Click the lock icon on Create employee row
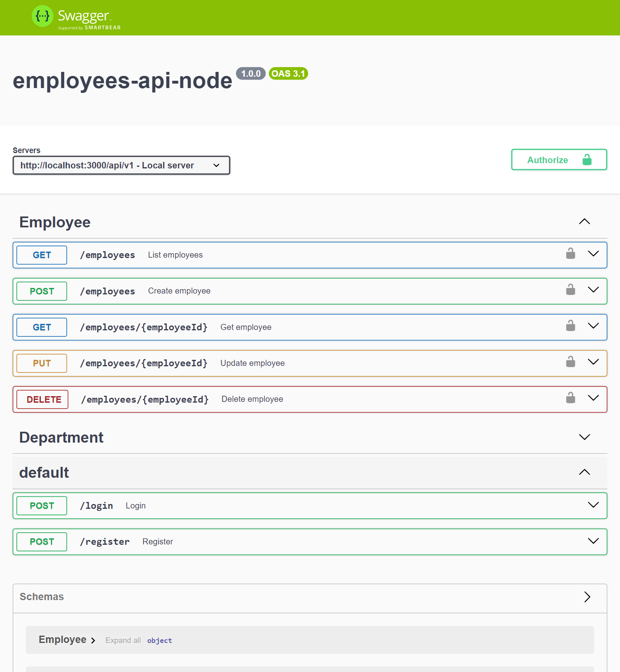Viewport: 620px width, 672px height. point(570,289)
